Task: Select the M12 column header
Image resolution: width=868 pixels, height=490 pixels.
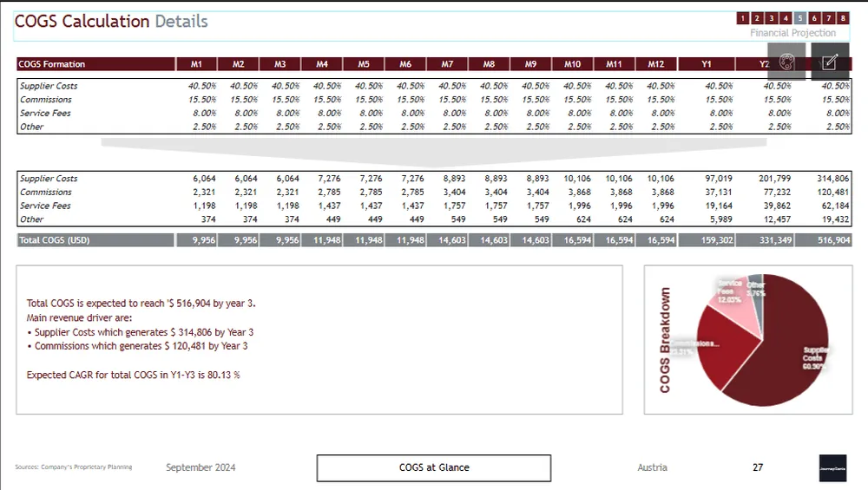Action: tap(656, 63)
